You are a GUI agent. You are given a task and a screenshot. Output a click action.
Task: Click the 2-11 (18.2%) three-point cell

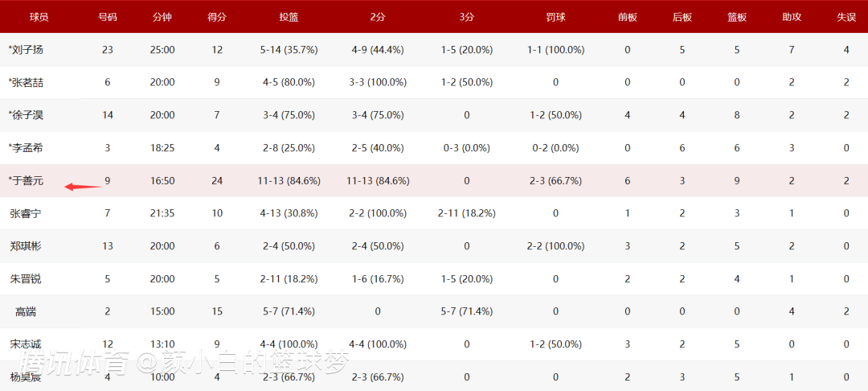[x=466, y=213]
